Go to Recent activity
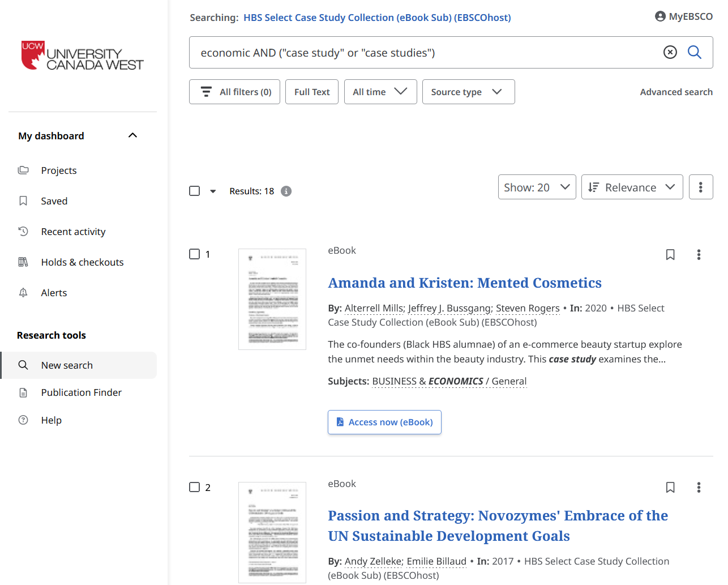 point(73,232)
